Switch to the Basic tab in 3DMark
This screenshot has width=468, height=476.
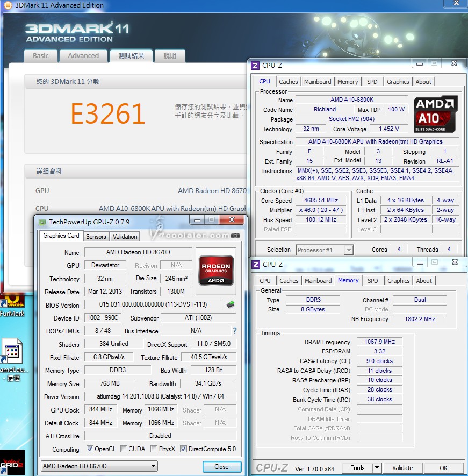pyautogui.click(x=41, y=56)
